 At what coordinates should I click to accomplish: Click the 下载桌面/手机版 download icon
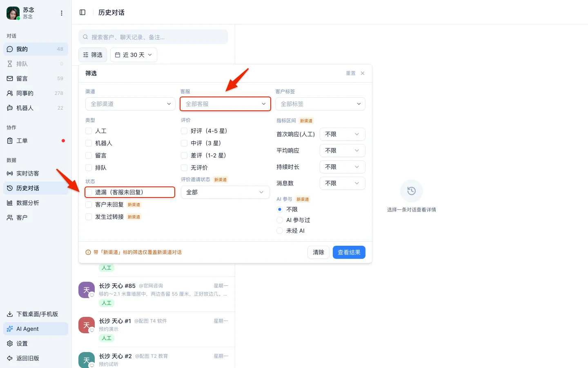point(10,314)
